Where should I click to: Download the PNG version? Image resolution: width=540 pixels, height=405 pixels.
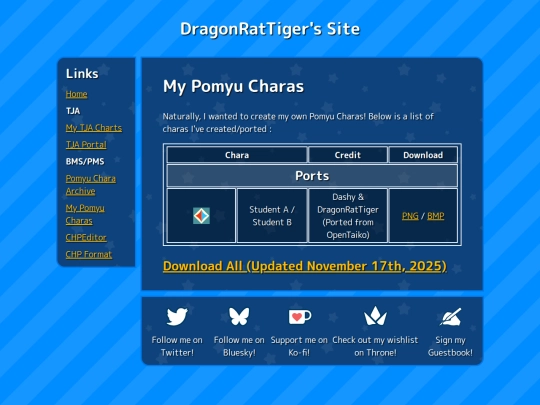point(410,216)
